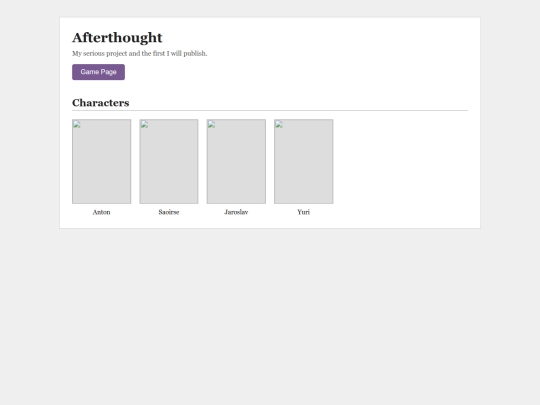This screenshot has width=540, height=405.
Task: Select Anton's character portrait thumbnail
Action: [x=102, y=162]
